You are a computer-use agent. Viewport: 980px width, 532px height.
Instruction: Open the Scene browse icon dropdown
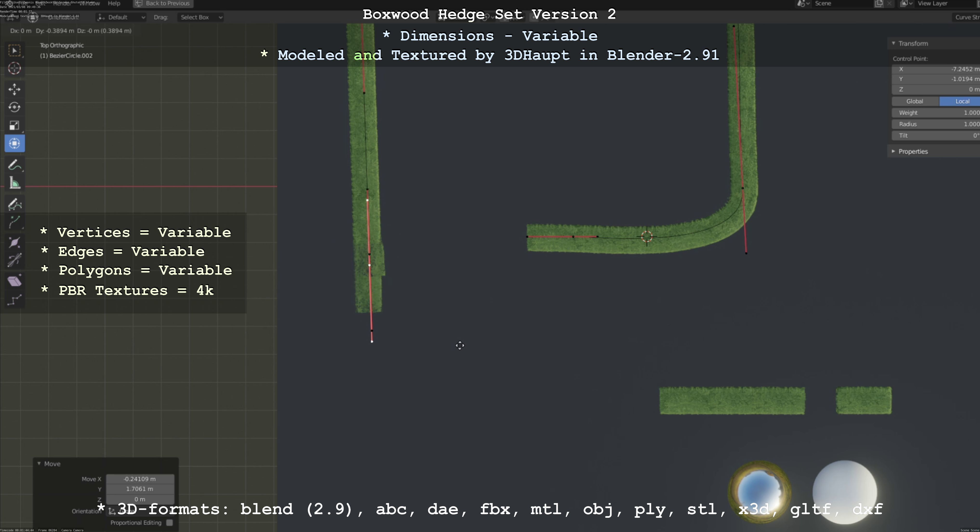pos(803,3)
